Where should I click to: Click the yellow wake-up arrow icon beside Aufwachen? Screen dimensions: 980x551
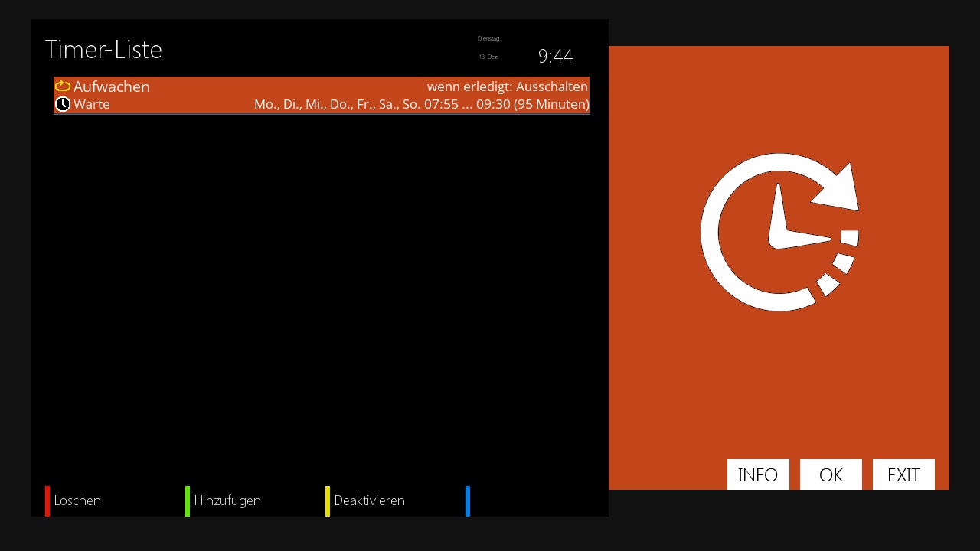click(63, 86)
